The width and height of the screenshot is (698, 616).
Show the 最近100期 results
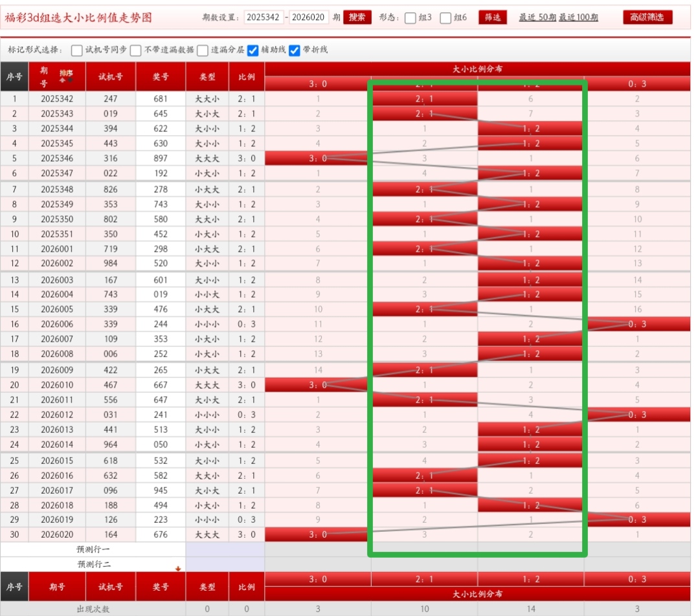coord(578,17)
